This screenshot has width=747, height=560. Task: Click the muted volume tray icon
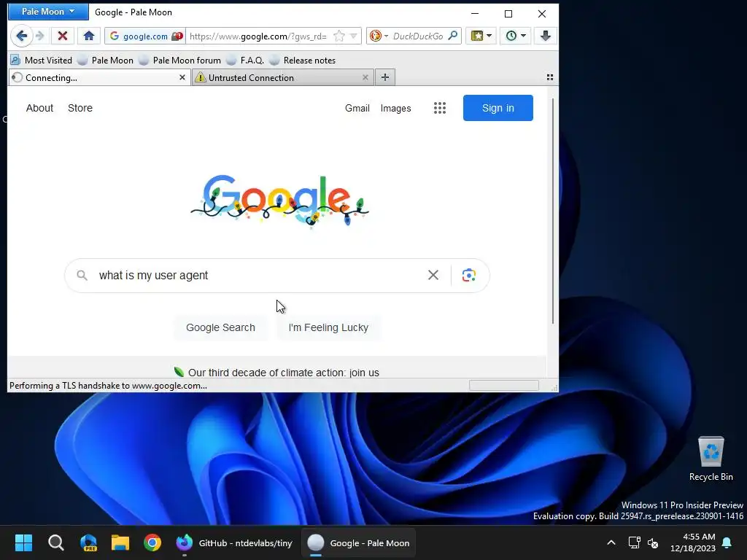point(653,542)
